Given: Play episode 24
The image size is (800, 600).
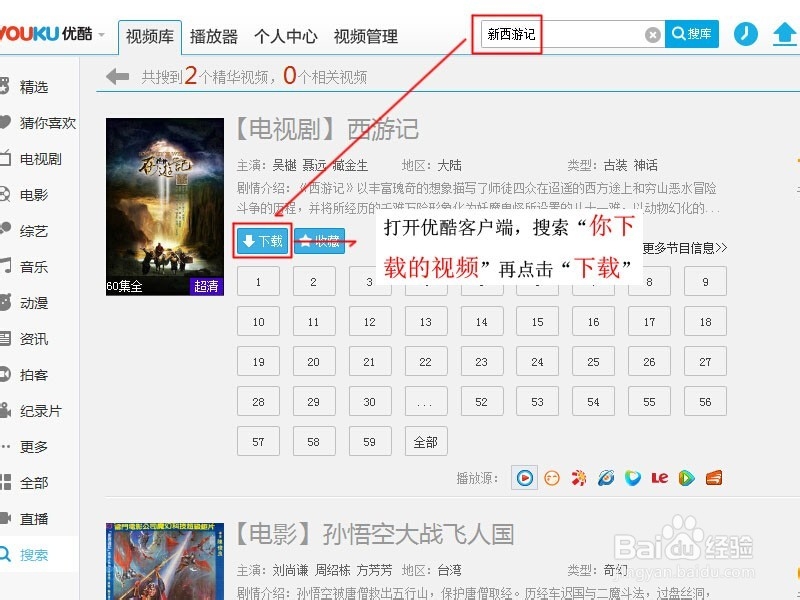Looking at the screenshot, I should 537,361.
